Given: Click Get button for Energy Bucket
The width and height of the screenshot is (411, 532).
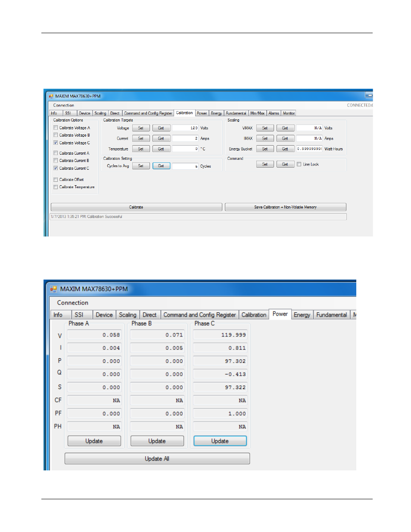Looking at the screenshot, I should tap(285, 149).
